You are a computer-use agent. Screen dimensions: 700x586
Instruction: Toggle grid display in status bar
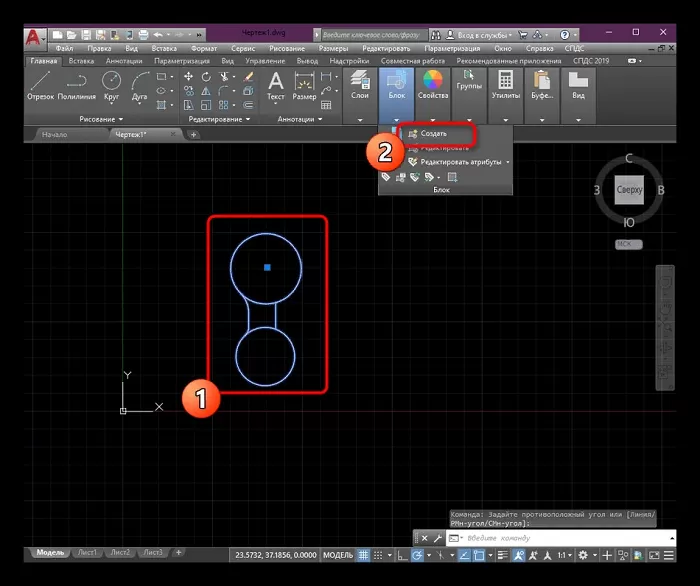tap(363, 555)
